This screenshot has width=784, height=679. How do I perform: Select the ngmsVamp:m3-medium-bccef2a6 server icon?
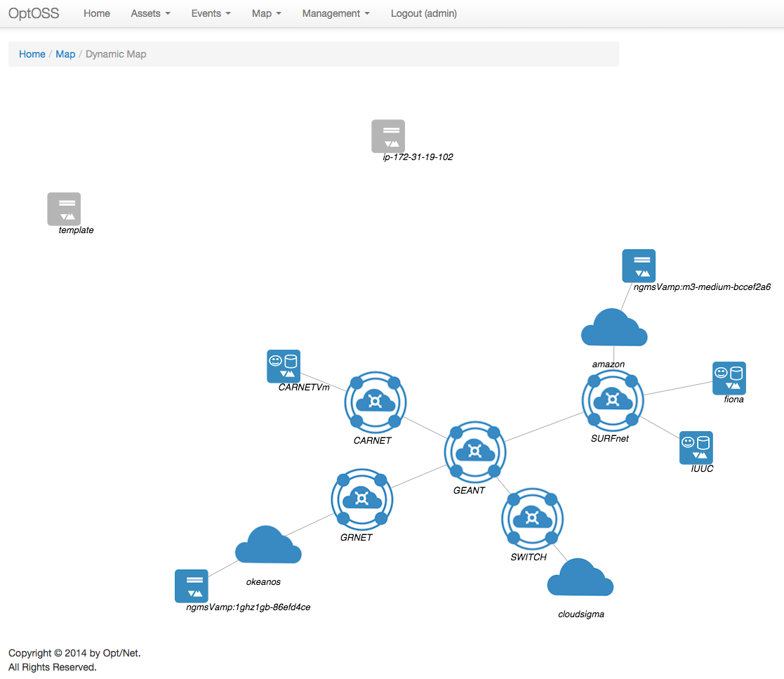pyautogui.click(x=638, y=265)
